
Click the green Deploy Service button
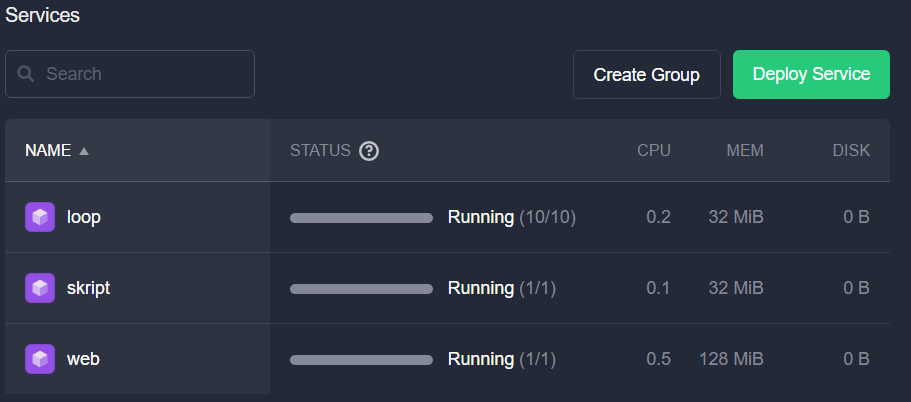coord(811,74)
